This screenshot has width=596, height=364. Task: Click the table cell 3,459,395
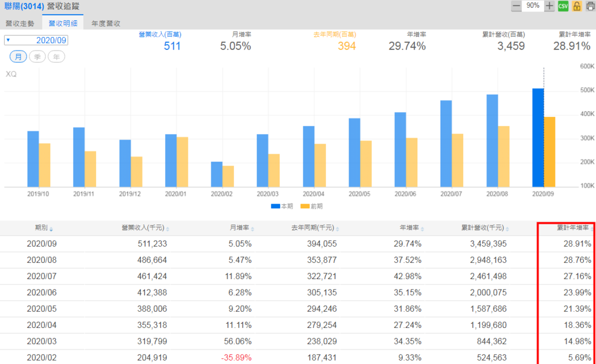click(488, 244)
